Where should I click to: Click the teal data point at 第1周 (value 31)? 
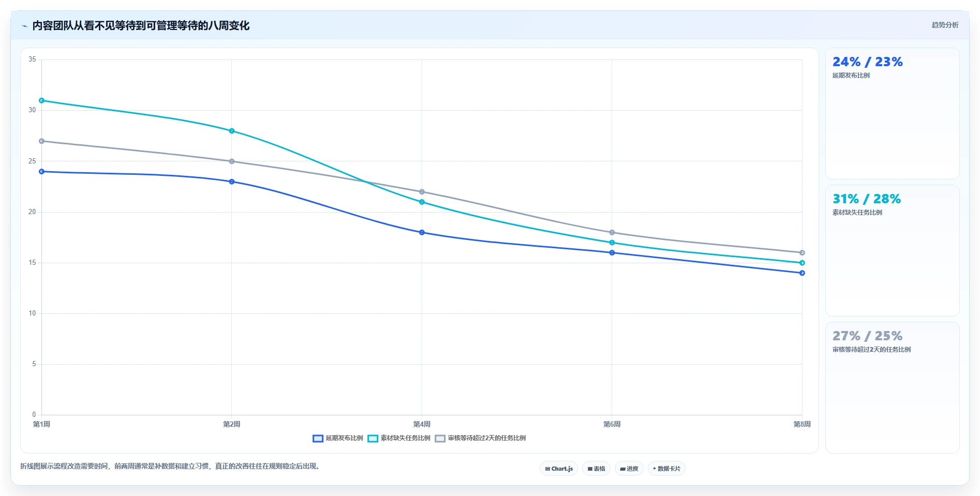pos(41,100)
